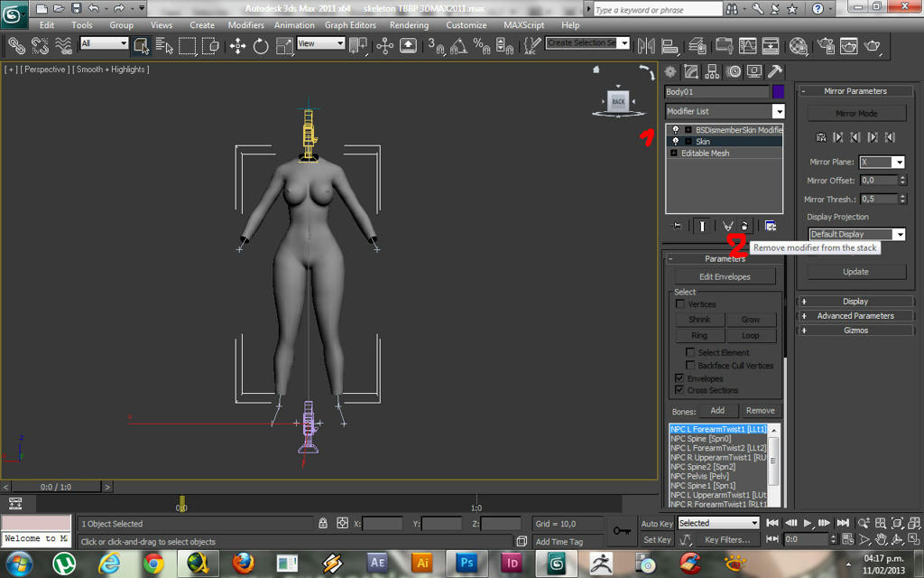Activate the Select and Rotate tool
This screenshot has height=578, width=924.
point(261,46)
